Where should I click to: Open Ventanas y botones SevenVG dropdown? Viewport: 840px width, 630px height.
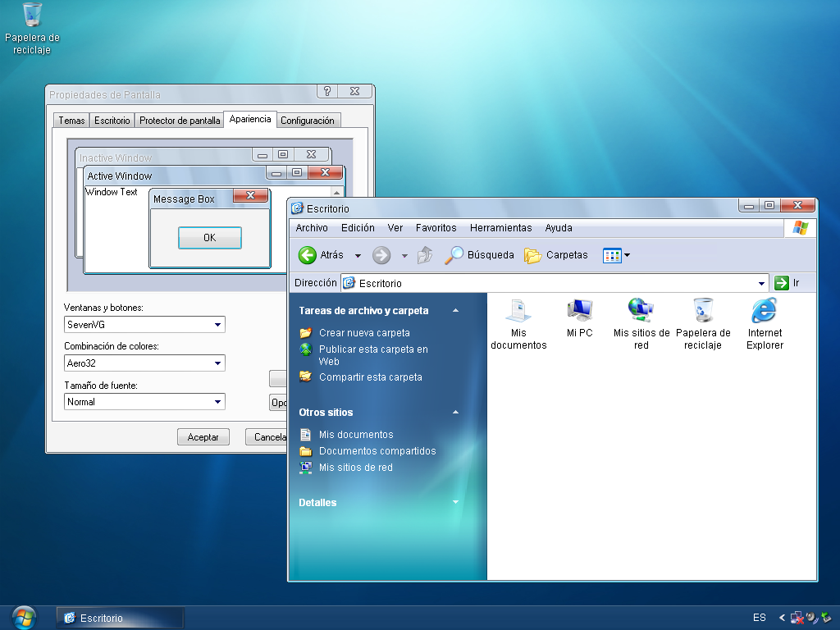[217, 325]
